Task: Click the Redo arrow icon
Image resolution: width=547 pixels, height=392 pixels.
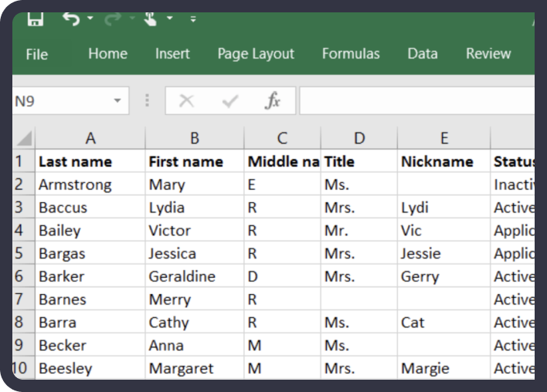Action: coord(113,19)
